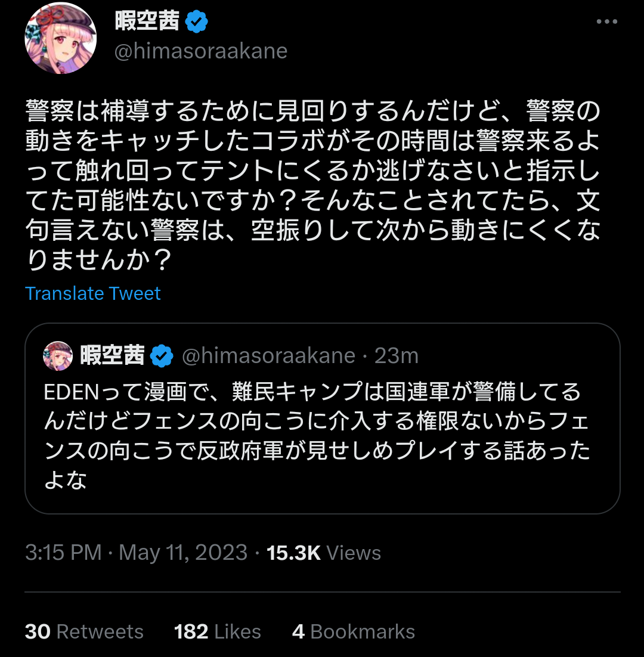The image size is (644, 657).
Task: Open the 暇空茜 display name at top
Action: point(147,22)
